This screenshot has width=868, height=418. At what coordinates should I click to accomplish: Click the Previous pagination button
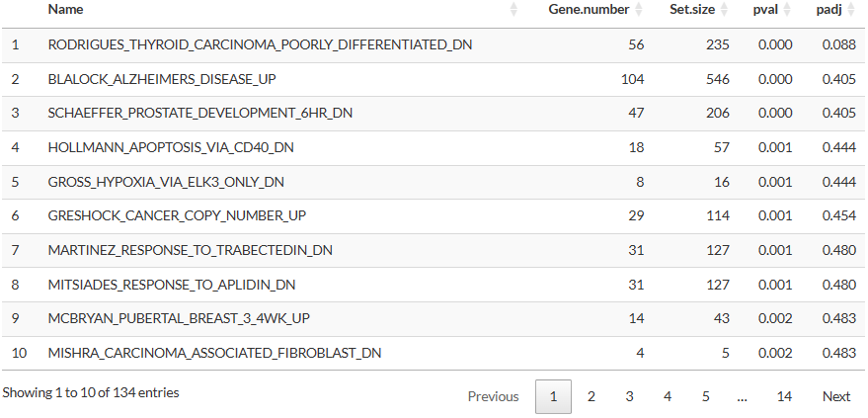(493, 396)
